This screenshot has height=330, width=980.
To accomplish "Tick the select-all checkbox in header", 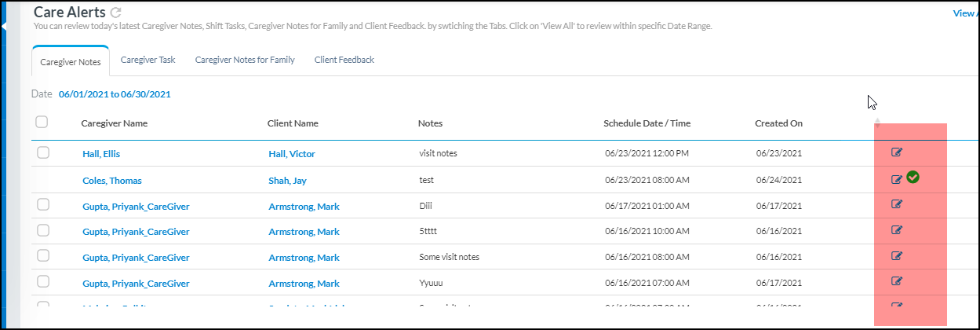I will click(42, 122).
